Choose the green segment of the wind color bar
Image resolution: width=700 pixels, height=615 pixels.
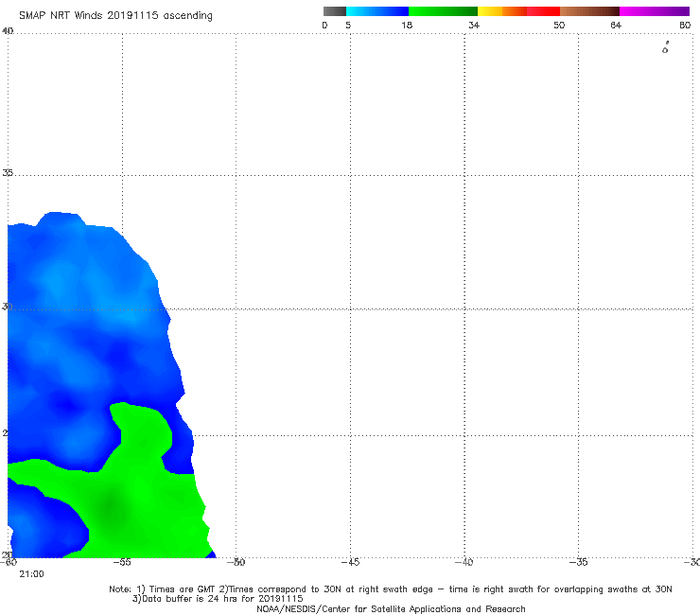[443, 11]
